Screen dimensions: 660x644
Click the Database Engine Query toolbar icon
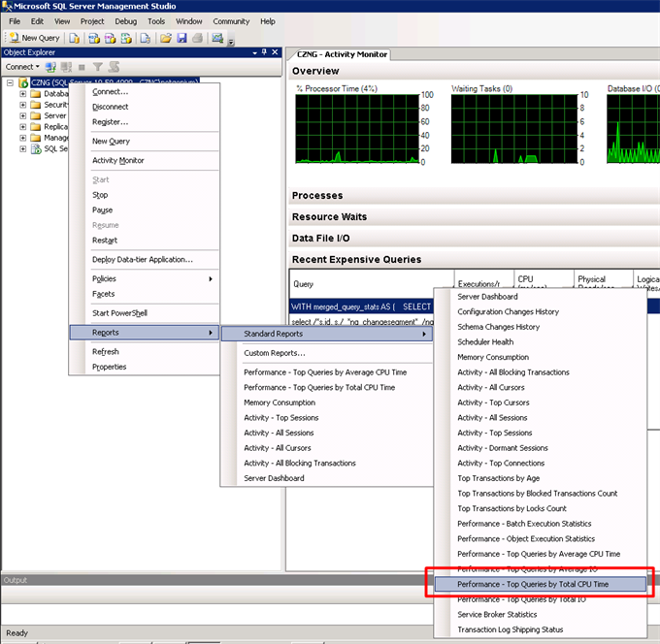[x=75, y=38]
